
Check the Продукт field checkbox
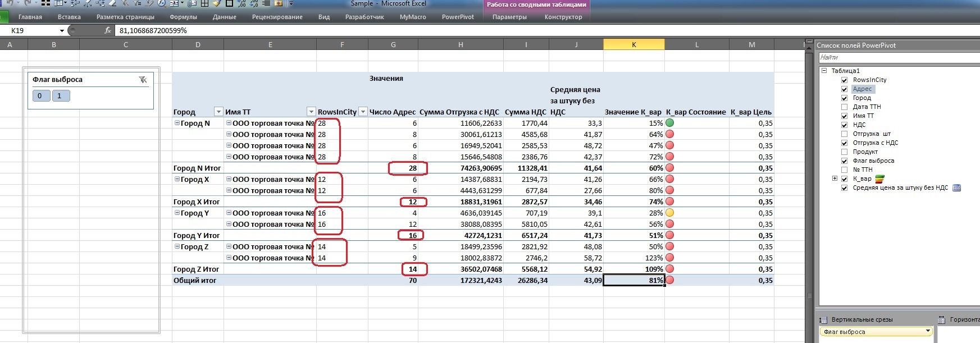844,152
